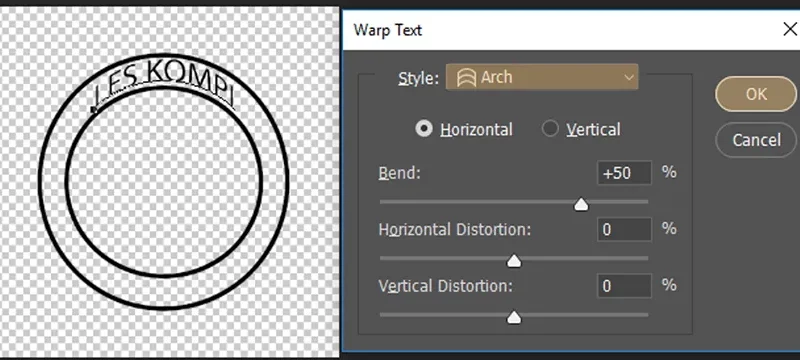
Task: Click the Vertical Distortion slider handle
Action: (514, 317)
